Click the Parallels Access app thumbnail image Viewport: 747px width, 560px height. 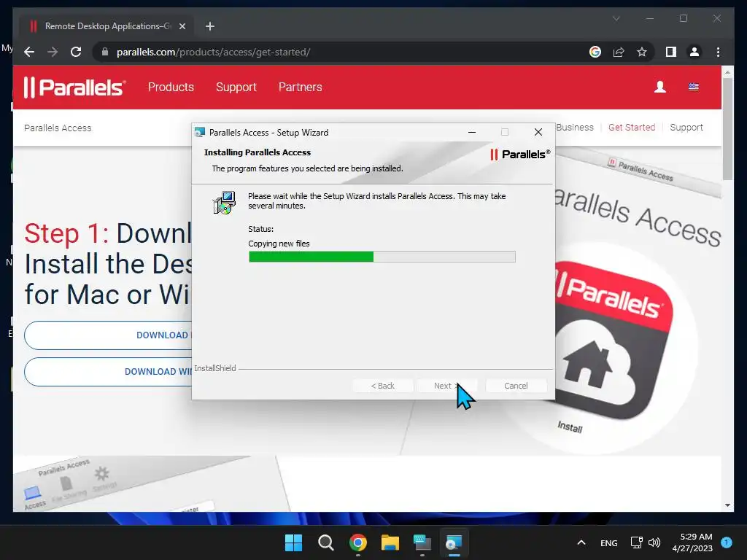coord(614,341)
